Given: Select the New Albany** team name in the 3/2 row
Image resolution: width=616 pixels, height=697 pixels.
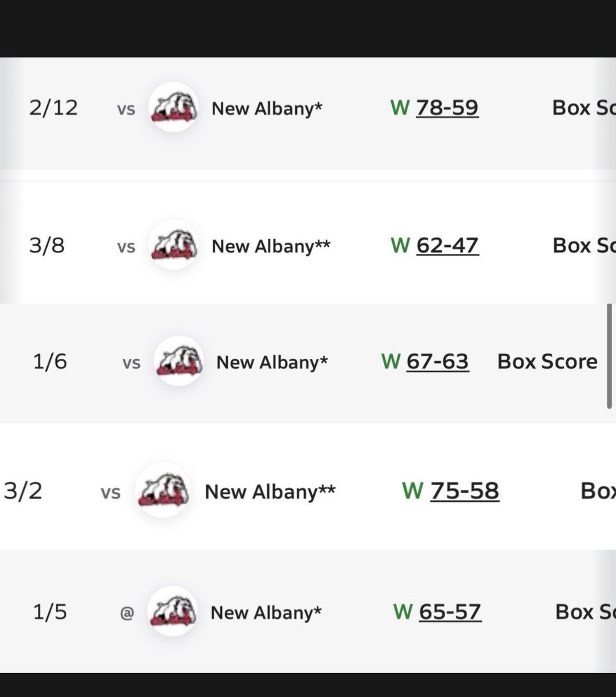Looking at the screenshot, I should click(270, 492).
